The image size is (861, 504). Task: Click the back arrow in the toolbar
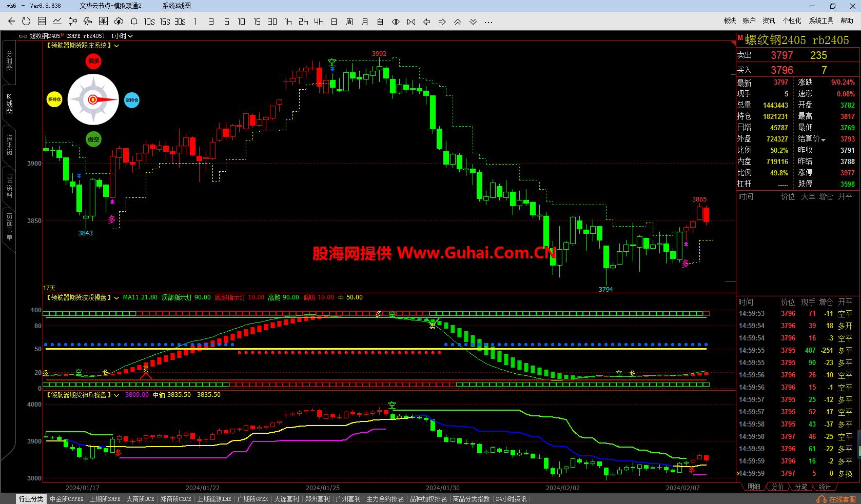point(11,22)
